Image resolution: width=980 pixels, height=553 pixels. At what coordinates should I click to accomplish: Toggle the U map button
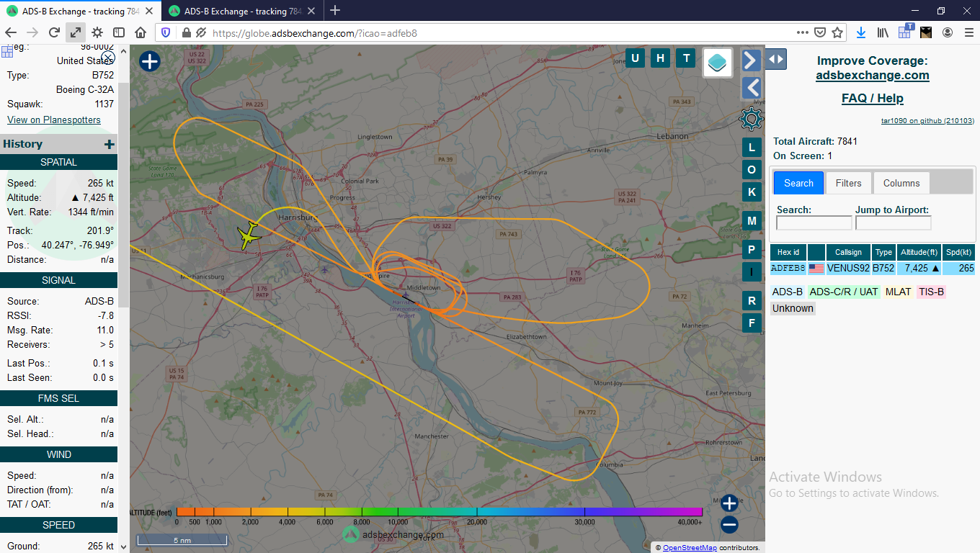click(635, 58)
